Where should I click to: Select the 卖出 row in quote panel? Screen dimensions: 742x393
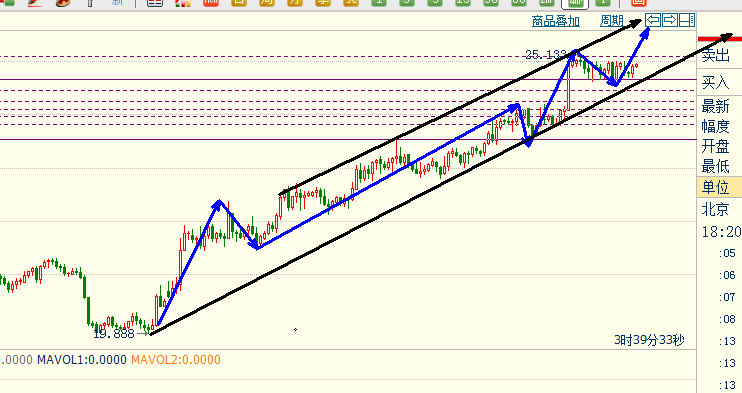[x=720, y=55]
